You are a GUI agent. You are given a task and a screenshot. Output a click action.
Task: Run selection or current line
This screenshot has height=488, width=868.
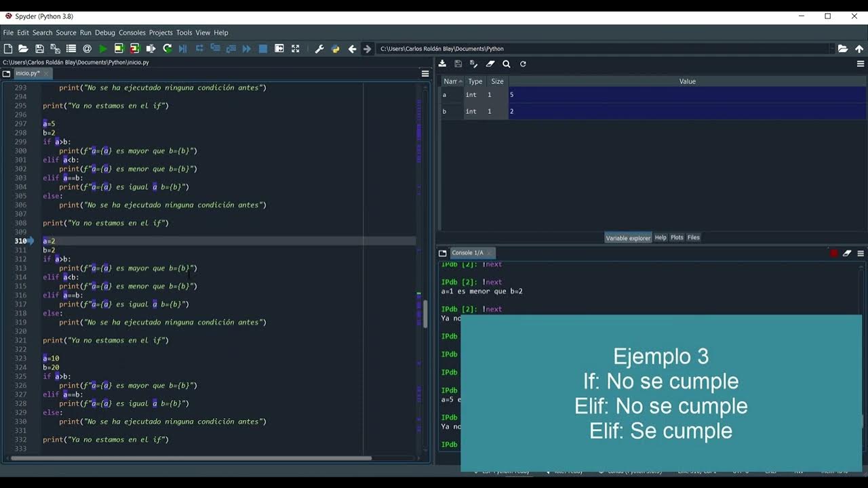(151, 49)
